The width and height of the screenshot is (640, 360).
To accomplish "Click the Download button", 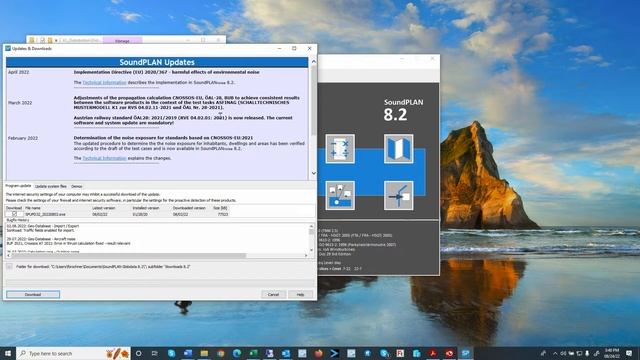I will click(33, 294).
